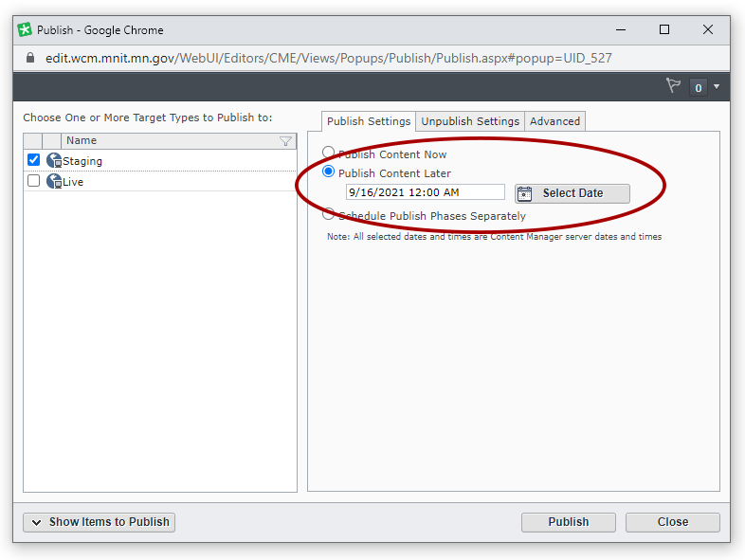The height and width of the screenshot is (560, 745).
Task: Go to the Publish Settings tab
Action: 369,121
